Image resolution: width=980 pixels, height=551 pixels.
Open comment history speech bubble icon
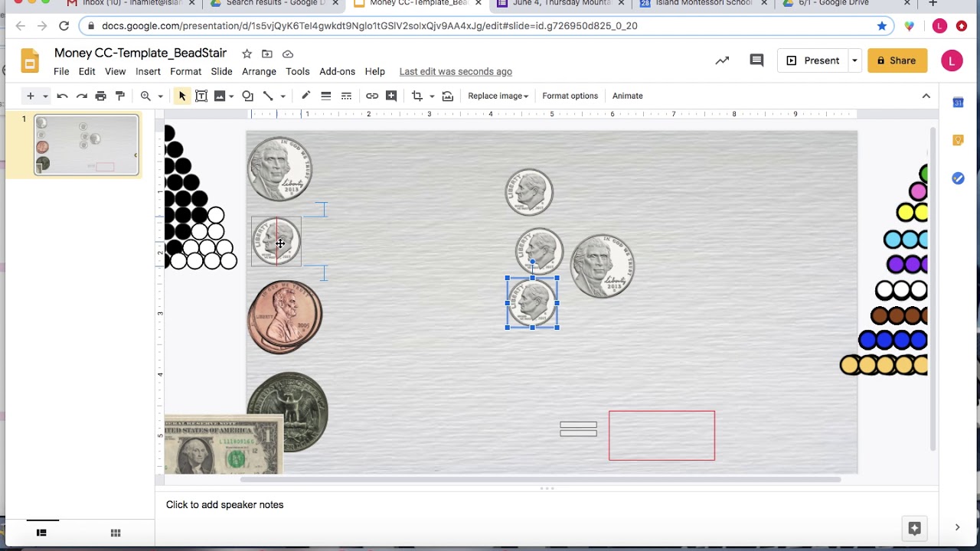pyautogui.click(x=756, y=60)
